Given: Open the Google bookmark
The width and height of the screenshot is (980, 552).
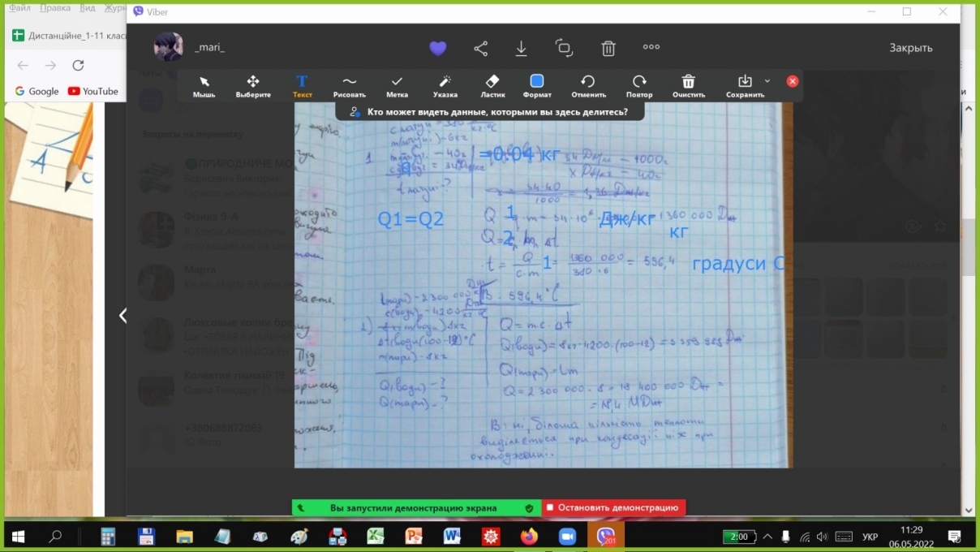Looking at the screenshot, I should tap(37, 91).
